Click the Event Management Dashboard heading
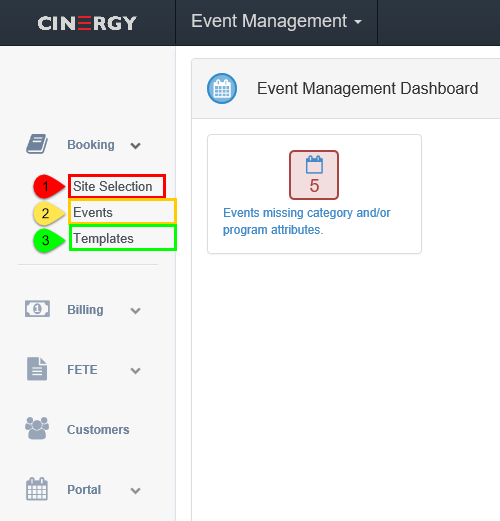This screenshot has height=521, width=500. [368, 88]
